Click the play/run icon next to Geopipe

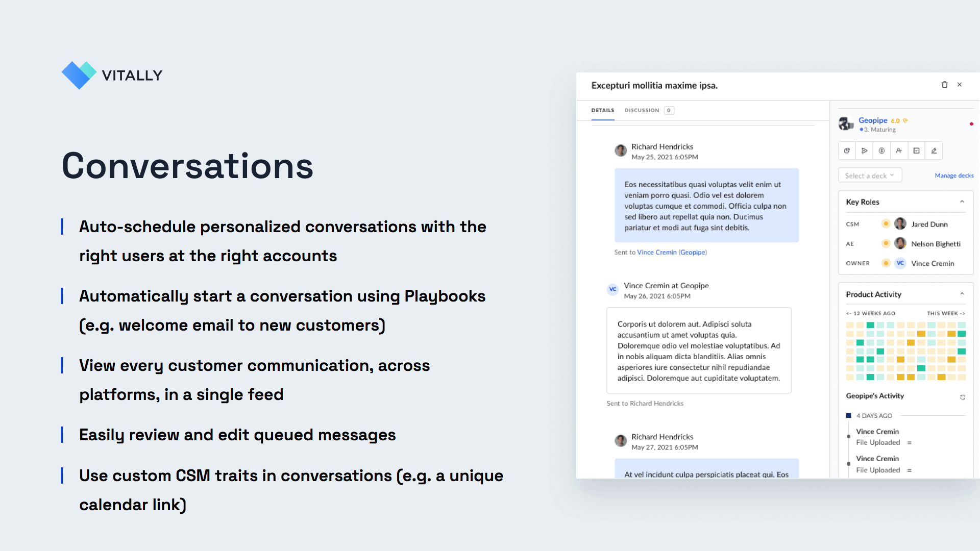point(864,151)
